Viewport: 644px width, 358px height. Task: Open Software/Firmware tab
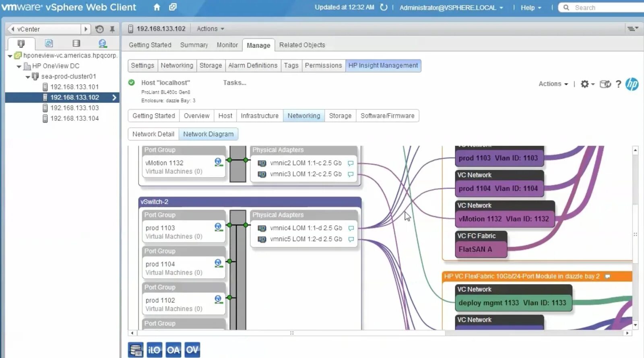pos(388,116)
